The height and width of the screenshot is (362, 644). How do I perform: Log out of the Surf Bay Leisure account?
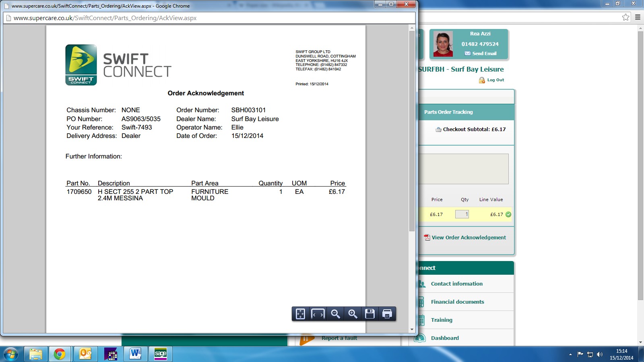point(495,80)
